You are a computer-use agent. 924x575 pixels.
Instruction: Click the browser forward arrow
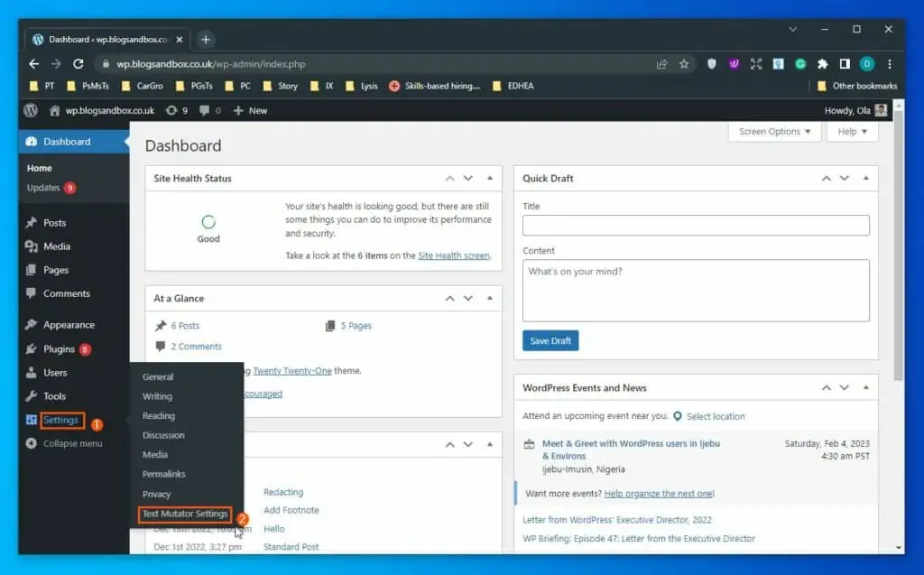coord(56,64)
